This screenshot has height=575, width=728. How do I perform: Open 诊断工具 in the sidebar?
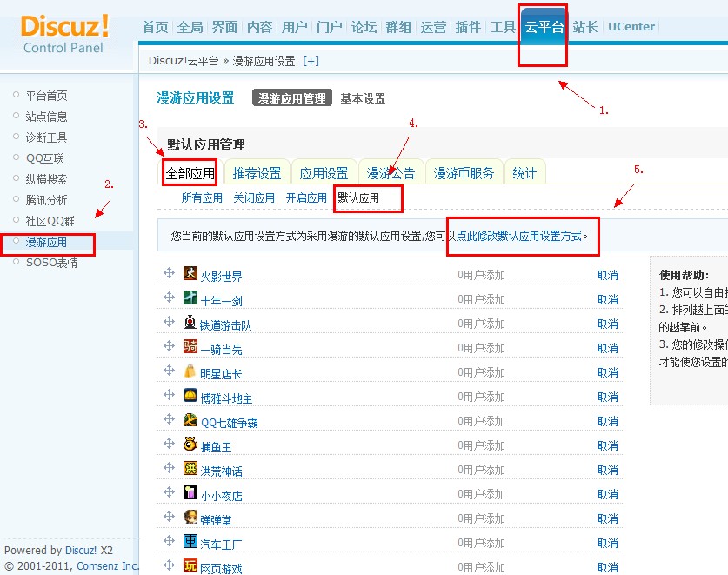46,137
